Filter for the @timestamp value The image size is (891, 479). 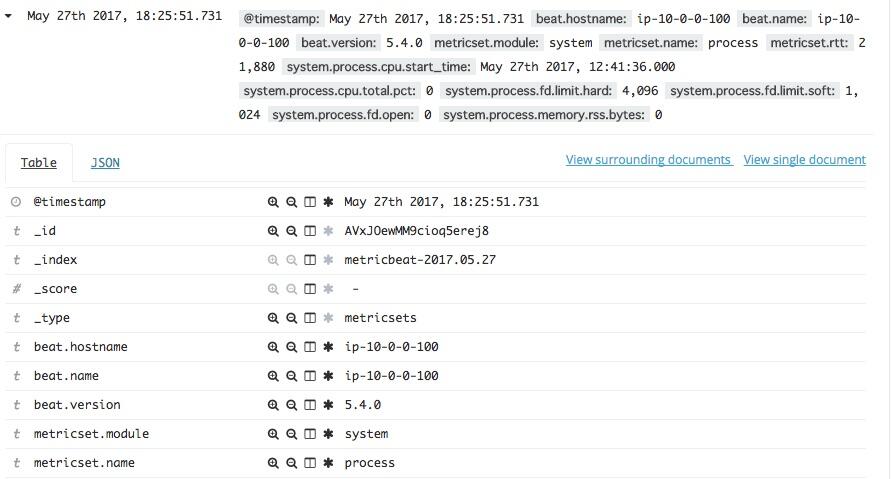tap(273, 202)
